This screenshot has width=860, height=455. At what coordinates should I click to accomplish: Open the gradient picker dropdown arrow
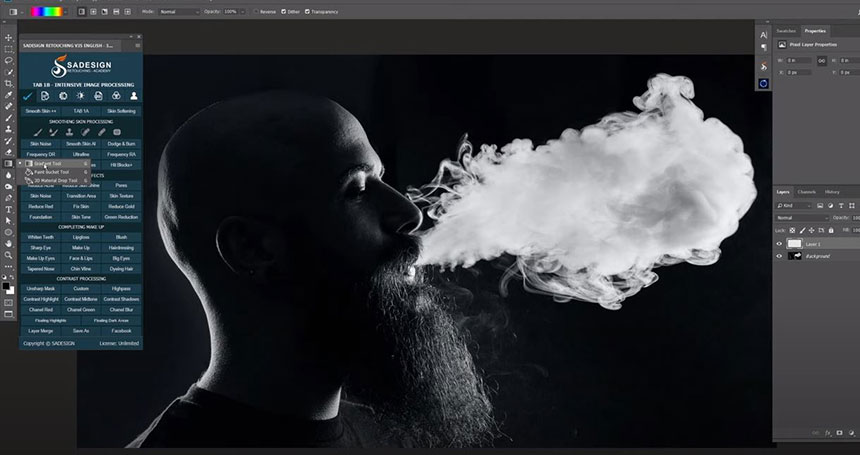point(66,12)
